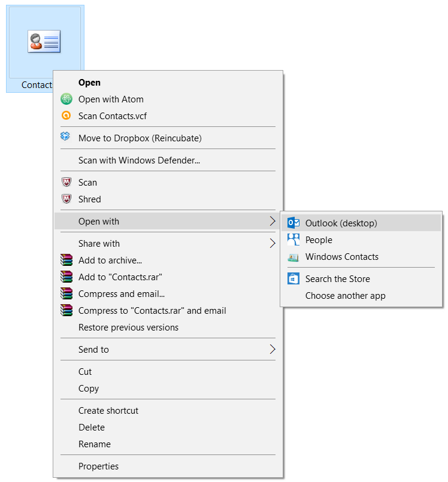Open Properties of the file

pyautogui.click(x=168, y=466)
